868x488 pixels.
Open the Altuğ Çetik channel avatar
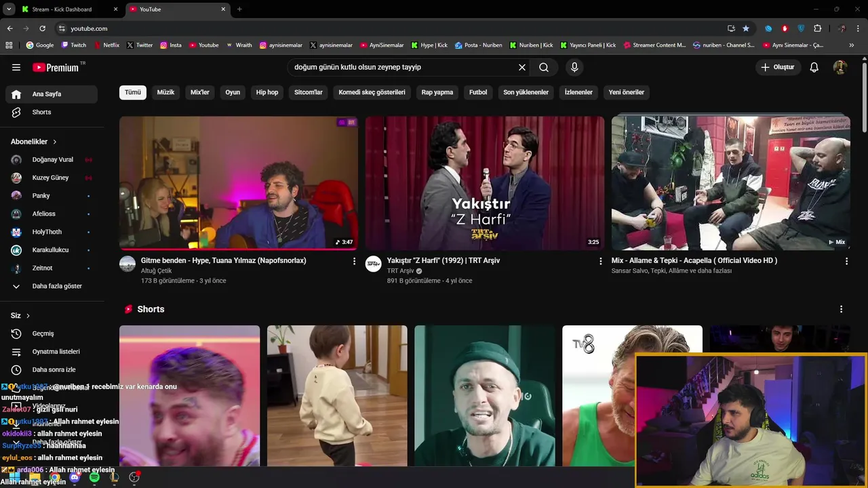tap(127, 264)
